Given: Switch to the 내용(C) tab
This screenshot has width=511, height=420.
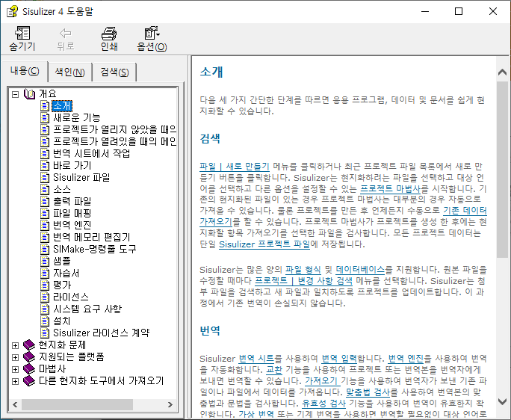Looking at the screenshot, I should pyautogui.click(x=25, y=71).
